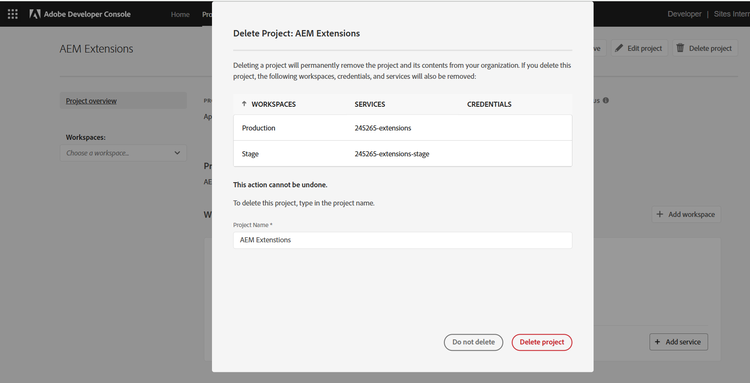Click the Developer role label

click(684, 14)
